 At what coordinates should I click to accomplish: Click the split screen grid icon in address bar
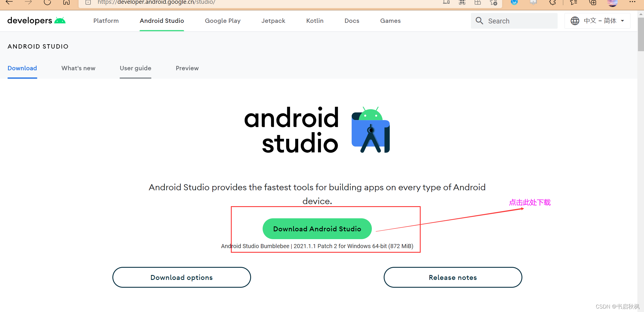(x=478, y=2)
